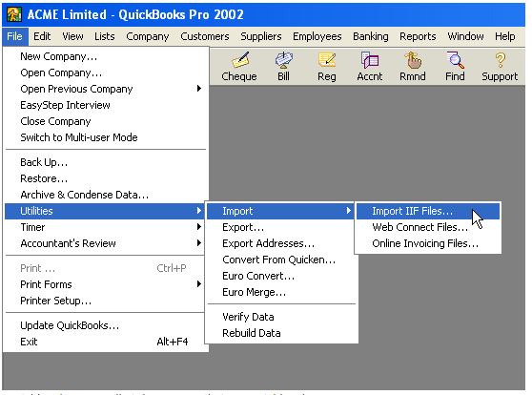Select Import IIF Files menu entry
Image resolution: width=532 pixels, height=395 pixels.
(x=427, y=211)
